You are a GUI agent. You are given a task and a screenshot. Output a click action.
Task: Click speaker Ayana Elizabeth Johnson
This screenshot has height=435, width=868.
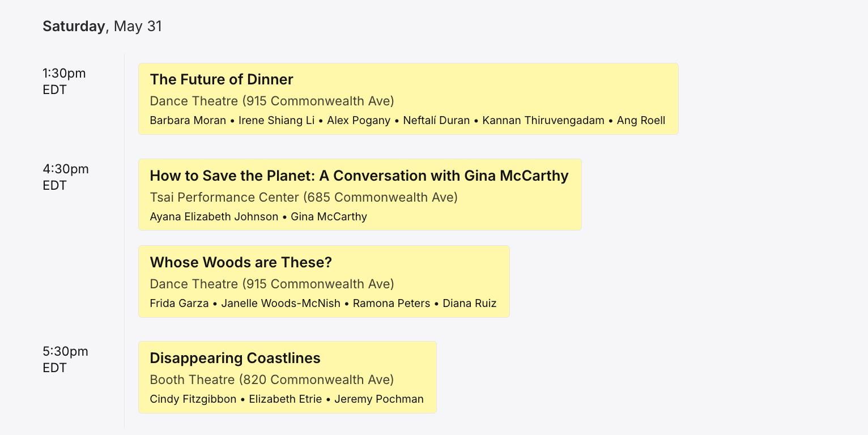(214, 216)
